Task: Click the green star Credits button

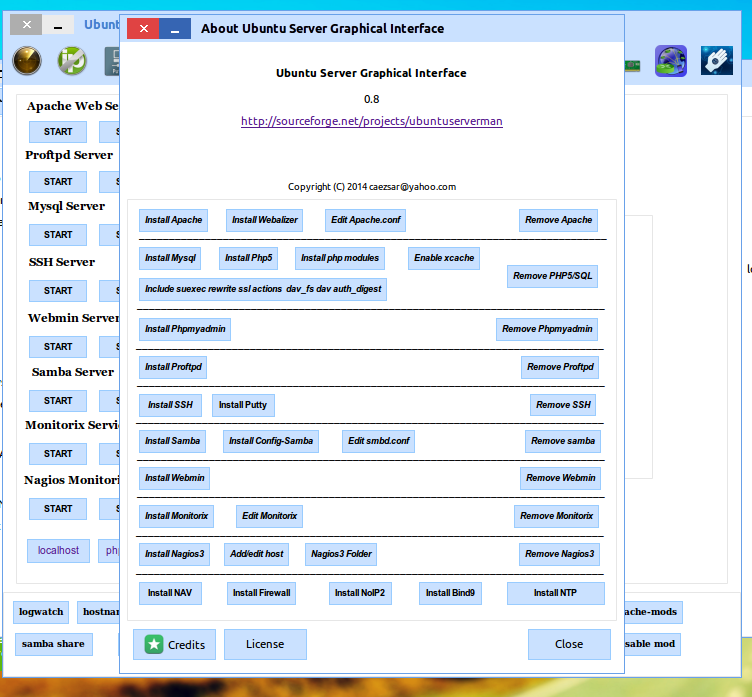Action: (175, 644)
